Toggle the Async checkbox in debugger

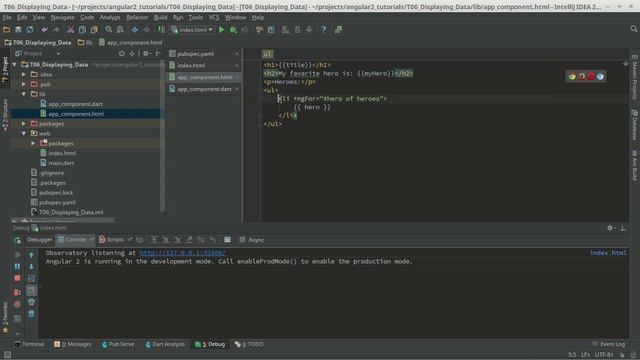242,240
